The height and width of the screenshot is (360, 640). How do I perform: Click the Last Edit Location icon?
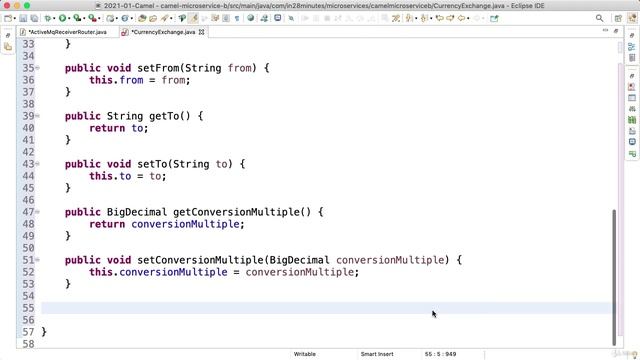pos(440,18)
